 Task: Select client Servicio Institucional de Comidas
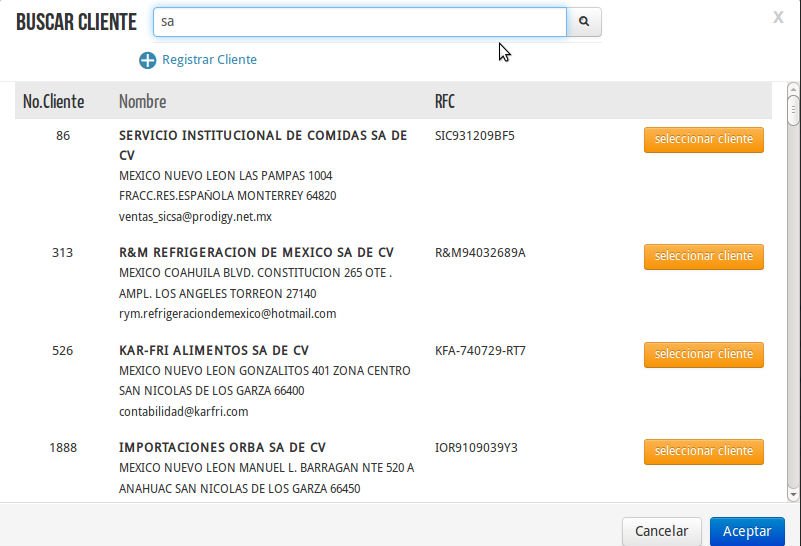coord(703,140)
